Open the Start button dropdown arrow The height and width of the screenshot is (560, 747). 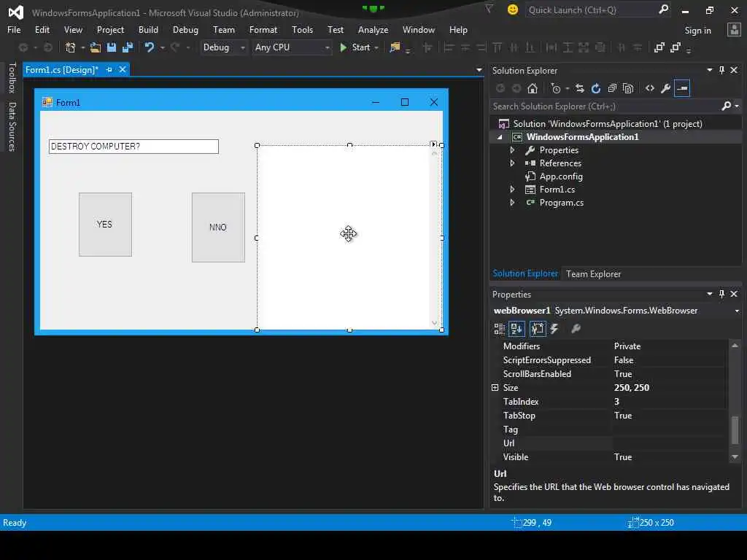(x=376, y=47)
